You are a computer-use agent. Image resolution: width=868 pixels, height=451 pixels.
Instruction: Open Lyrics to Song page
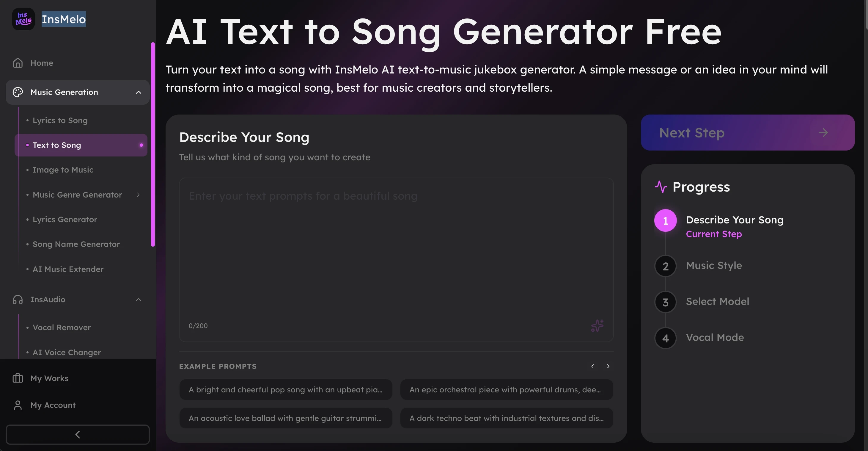(60, 120)
